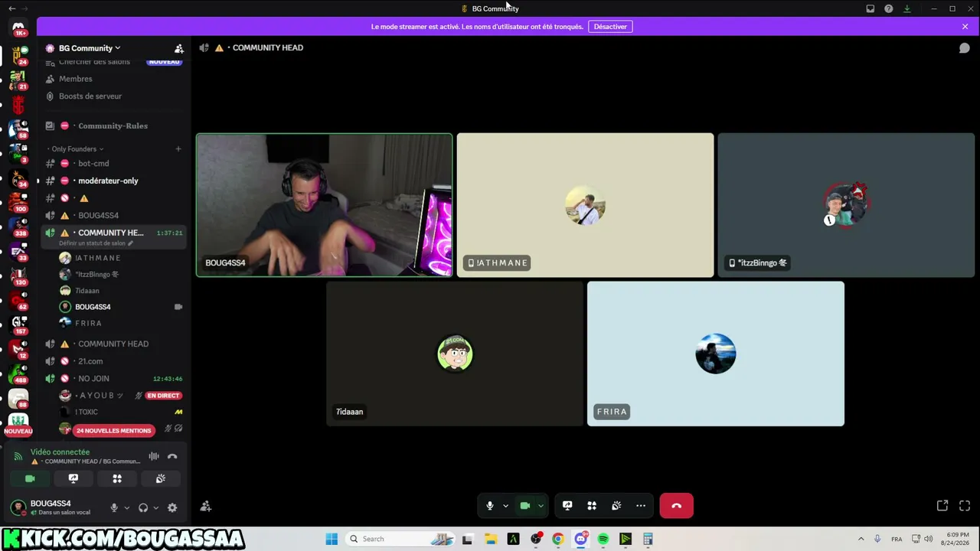Hang up with the red call button

tap(676, 506)
